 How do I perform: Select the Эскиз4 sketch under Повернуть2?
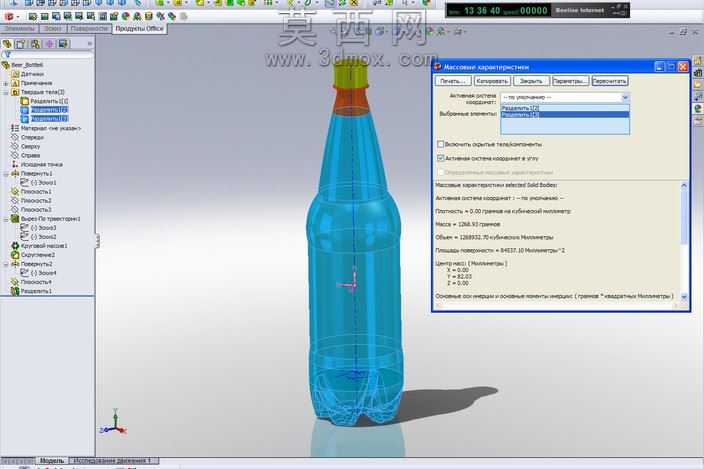(39, 273)
